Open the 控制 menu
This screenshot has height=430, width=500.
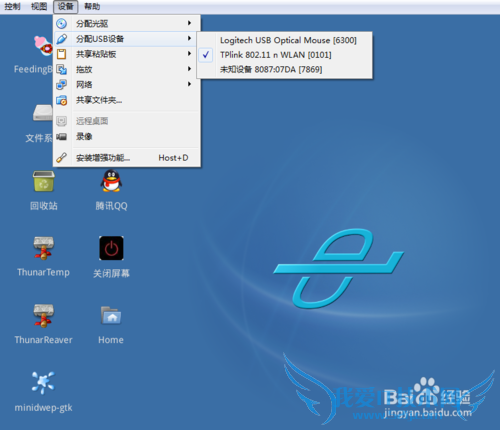(12, 6)
